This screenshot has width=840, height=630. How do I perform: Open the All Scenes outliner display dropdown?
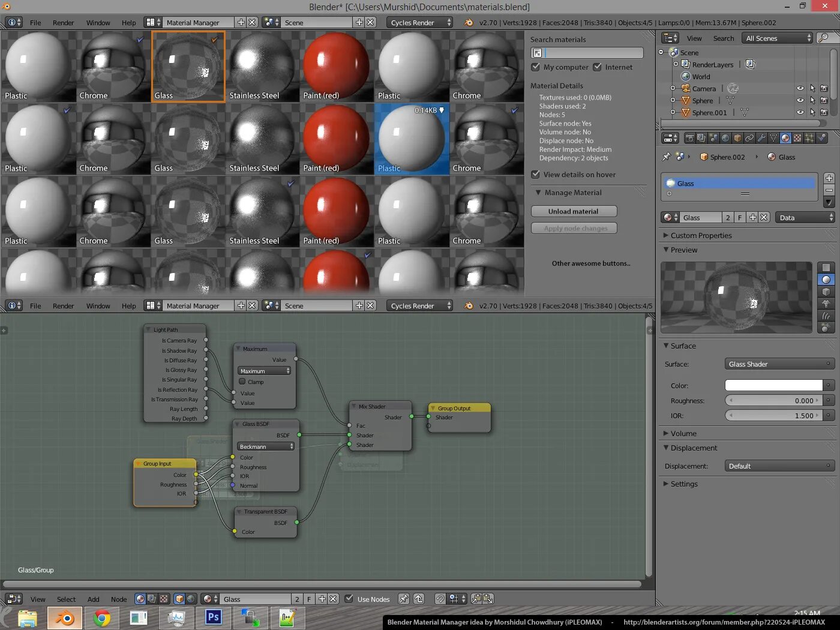(778, 38)
